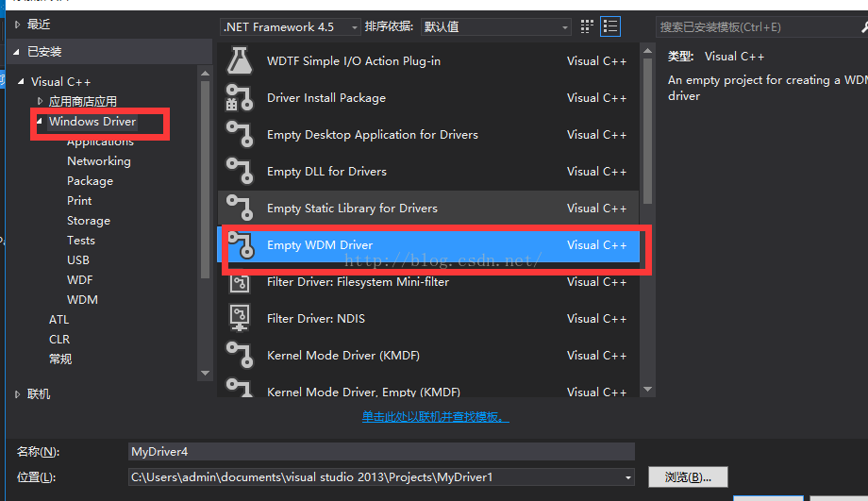This screenshot has width=868, height=501.
Task: Switch template list to medium list view
Action: click(x=610, y=26)
